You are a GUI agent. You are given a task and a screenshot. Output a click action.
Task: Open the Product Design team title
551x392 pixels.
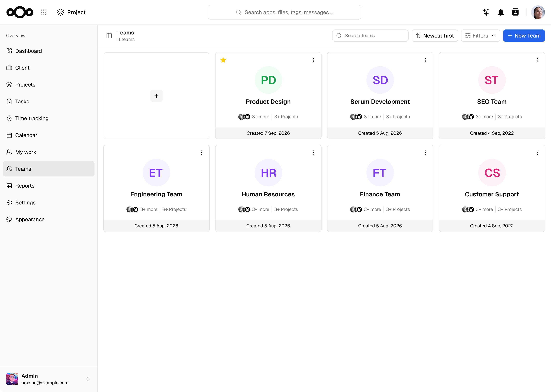tap(268, 102)
